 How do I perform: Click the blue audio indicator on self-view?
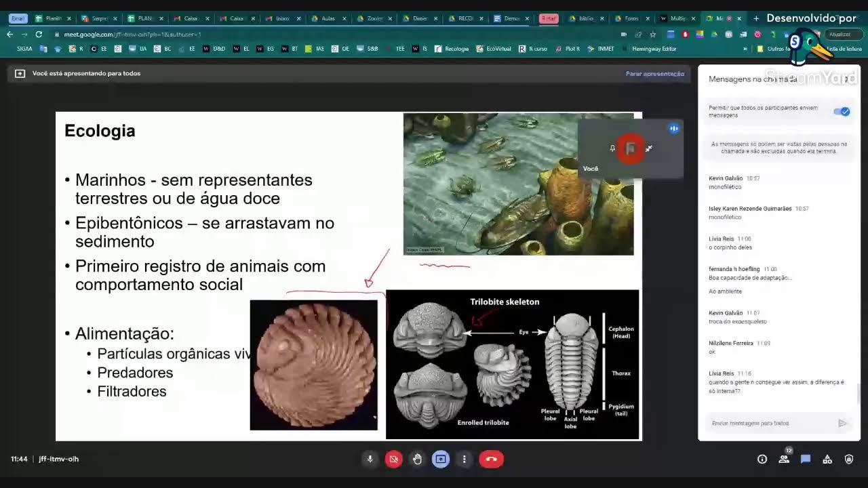coord(673,128)
